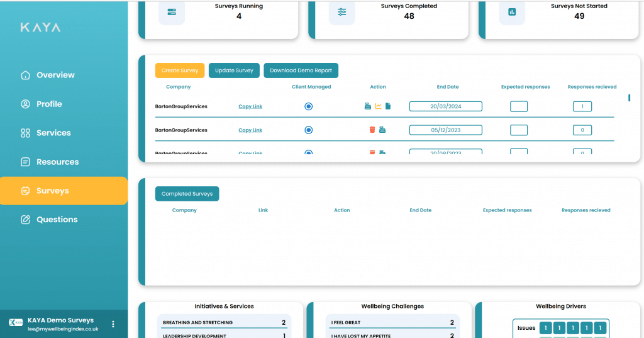Viewport: 644px width, 338px height.
Task: Click the register icon in the 05/12/2023 row
Action: (x=382, y=130)
